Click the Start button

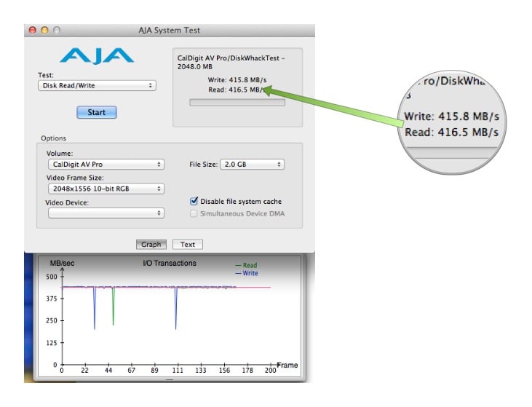(97, 112)
